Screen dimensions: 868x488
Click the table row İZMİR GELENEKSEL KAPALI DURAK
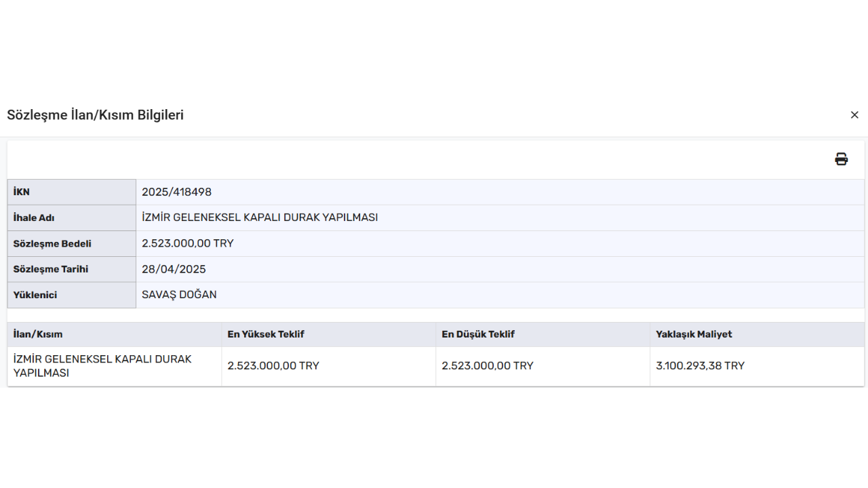click(x=102, y=366)
